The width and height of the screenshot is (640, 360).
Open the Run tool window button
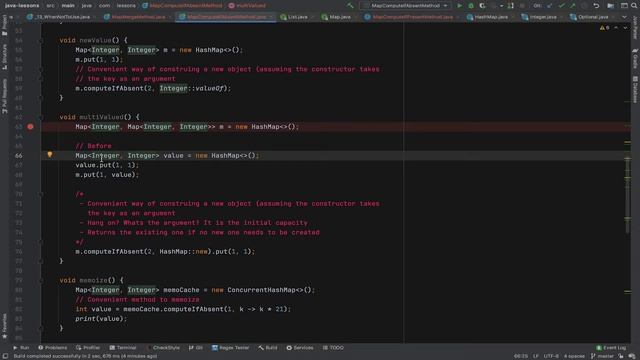(21, 348)
